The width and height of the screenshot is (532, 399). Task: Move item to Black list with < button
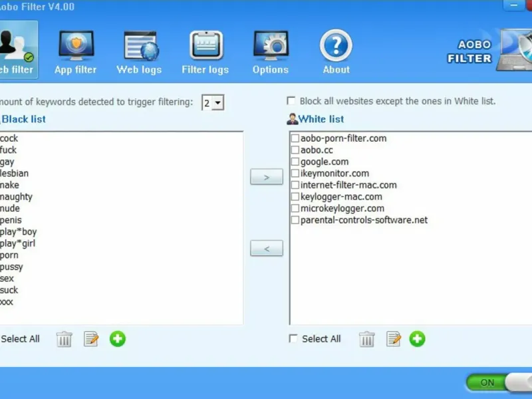pos(267,248)
